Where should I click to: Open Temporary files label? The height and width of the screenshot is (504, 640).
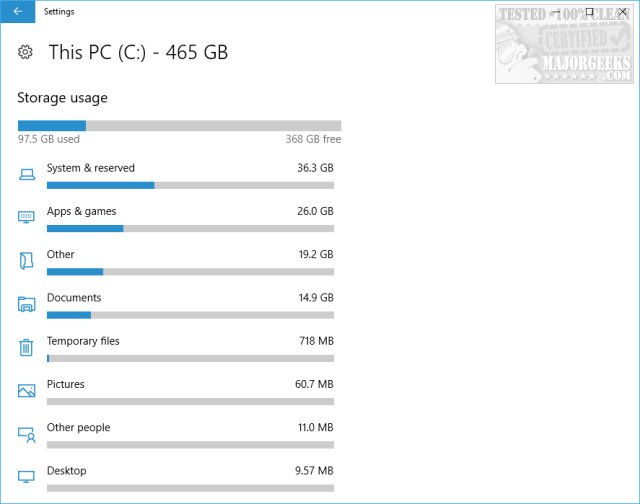click(x=83, y=341)
